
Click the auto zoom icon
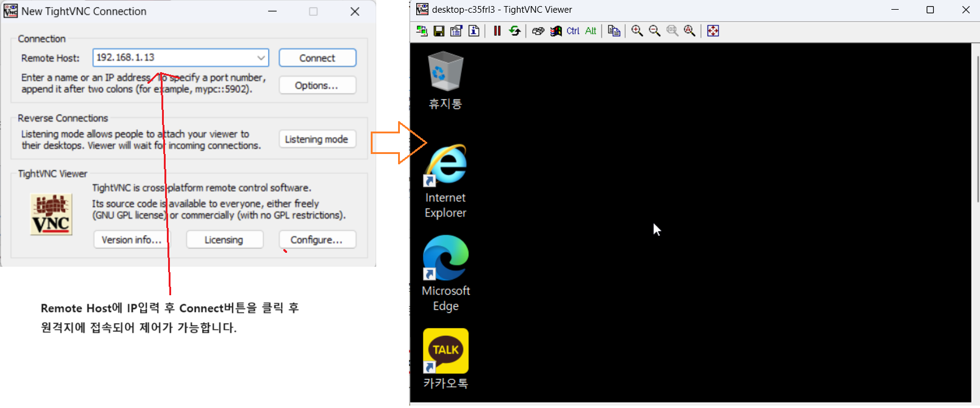click(690, 31)
